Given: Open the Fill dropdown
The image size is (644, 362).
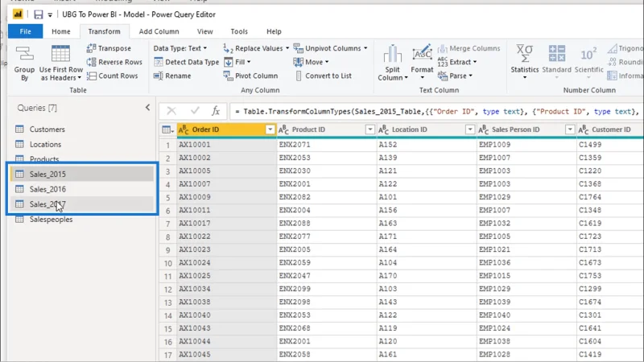Looking at the screenshot, I should (x=237, y=62).
